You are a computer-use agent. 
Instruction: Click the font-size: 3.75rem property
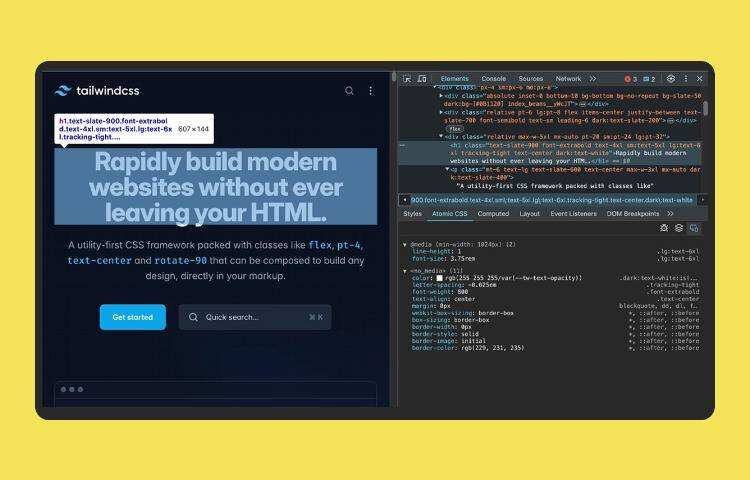[x=443, y=259]
